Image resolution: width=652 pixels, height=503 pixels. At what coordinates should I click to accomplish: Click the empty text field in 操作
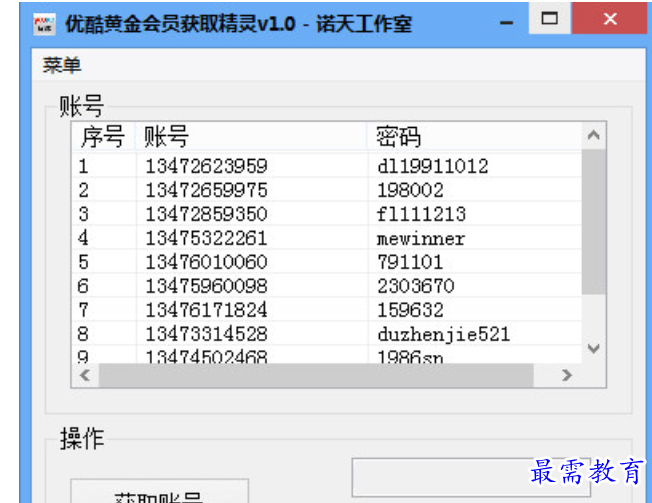pyautogui.click(x=471, y=478)
